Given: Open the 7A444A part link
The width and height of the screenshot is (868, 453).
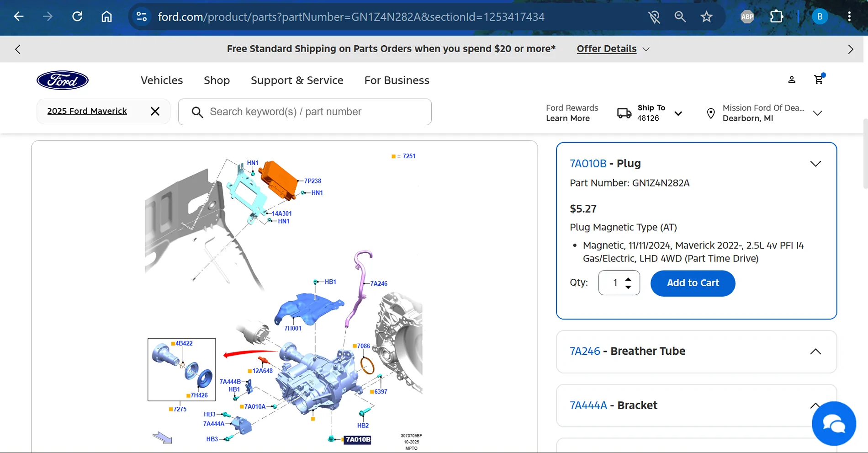Looking at the screenshot, I should coord(588,405).
